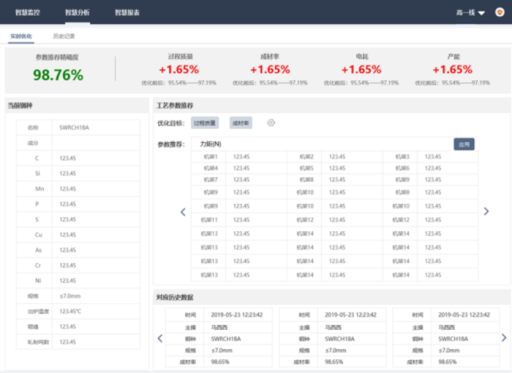
Task: Click the 力矩(N) parameter heading
Action: point(210,144)
